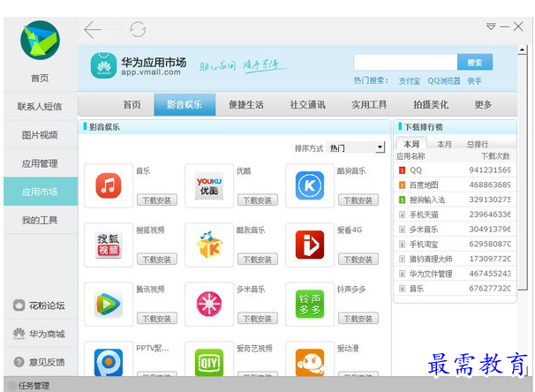Open the 腾讯视频 play icon
535x392 pixels.
tap(109, 304)
